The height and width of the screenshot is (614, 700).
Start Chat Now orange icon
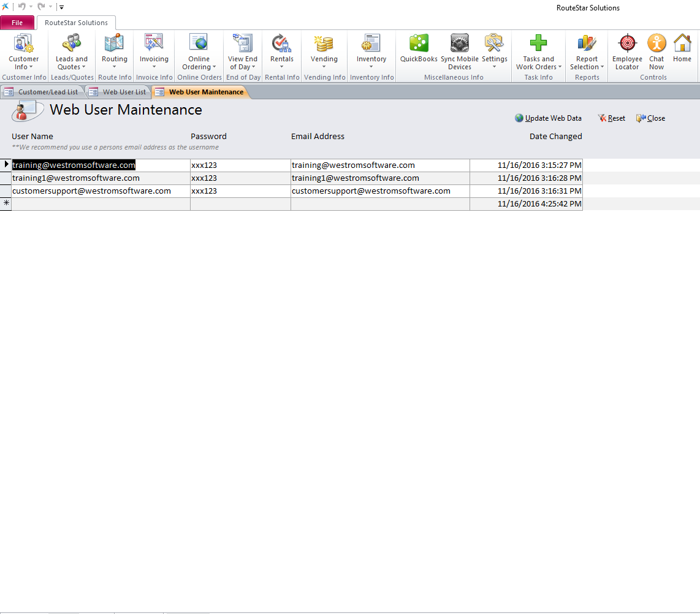pyautogui.click(x=656, y=44)
